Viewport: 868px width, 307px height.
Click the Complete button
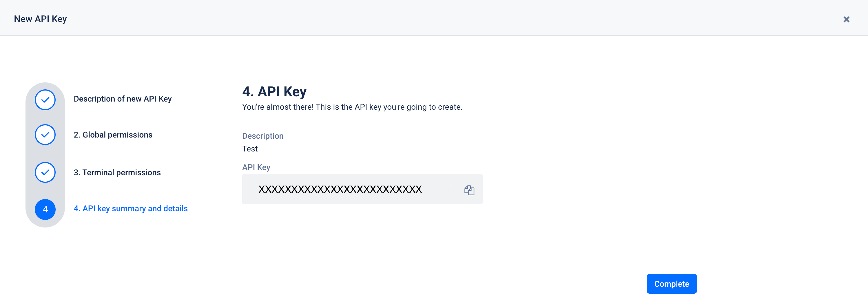pos(672,284)
